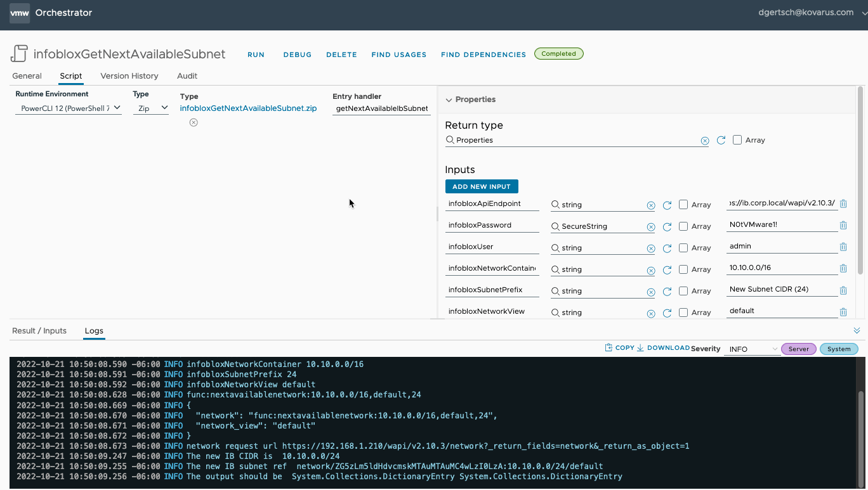868x490 pixels.
Task: Enable Array for infobloxApiEndpoint
Action: 683,205
